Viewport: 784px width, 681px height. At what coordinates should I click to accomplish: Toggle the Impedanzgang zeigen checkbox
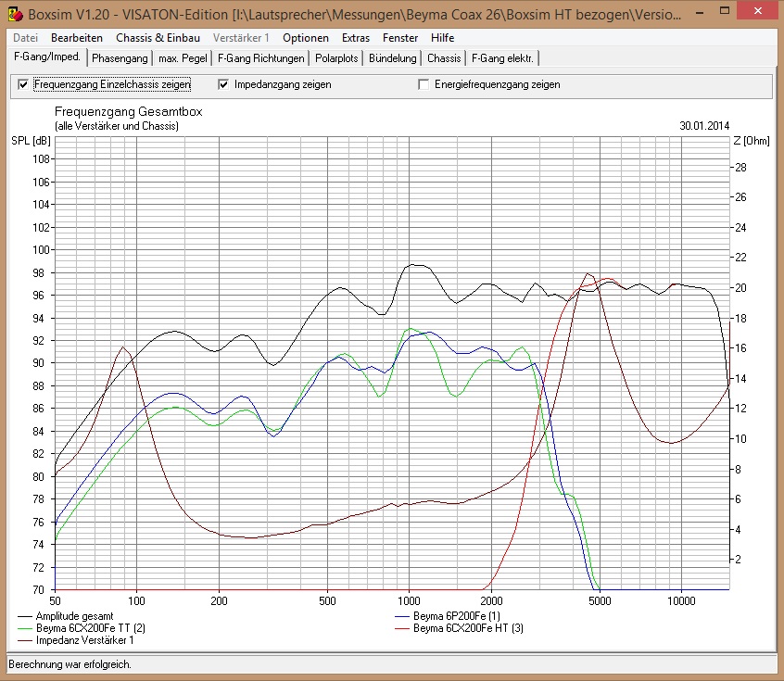[x=224, y=84]
